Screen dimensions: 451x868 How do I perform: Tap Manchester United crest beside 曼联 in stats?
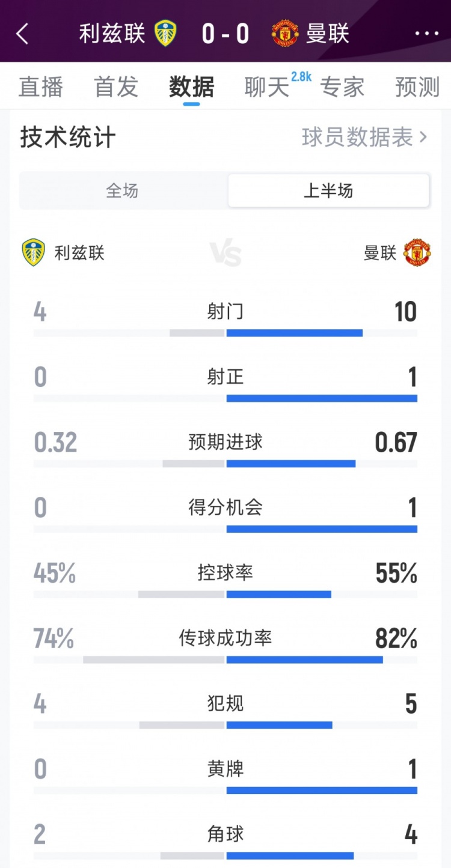(x=417, y=252)
